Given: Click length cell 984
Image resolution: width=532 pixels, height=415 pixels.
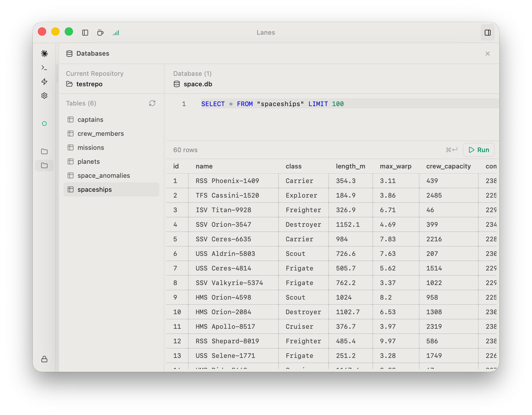Looking at the screenshot, I should 351,239.
